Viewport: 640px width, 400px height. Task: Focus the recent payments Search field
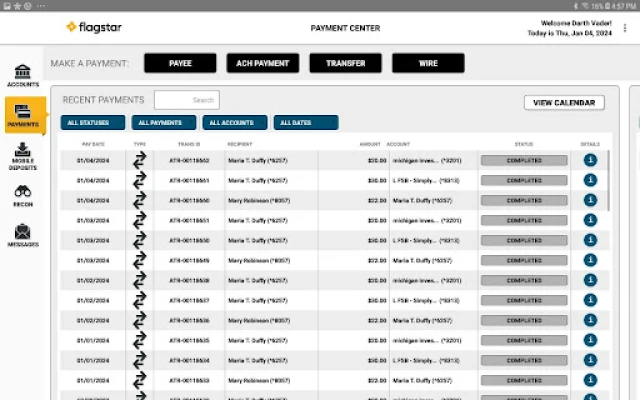187,100
